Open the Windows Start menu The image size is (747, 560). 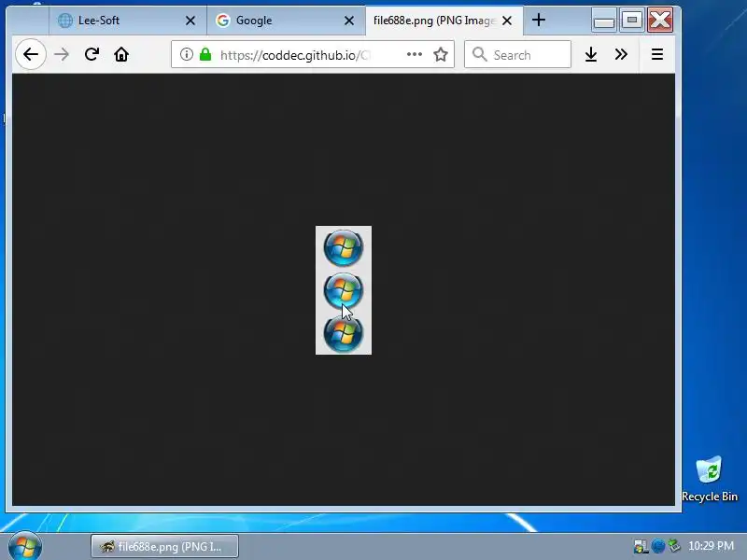tap(25, 546)
